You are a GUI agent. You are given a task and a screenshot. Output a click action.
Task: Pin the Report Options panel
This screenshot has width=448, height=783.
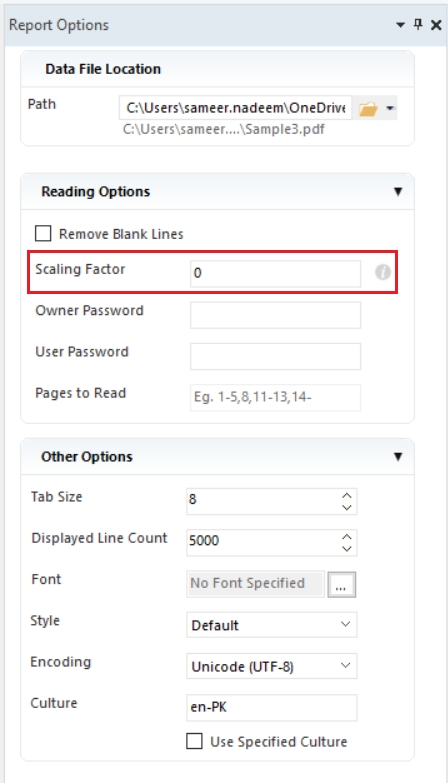pos(419,24)
